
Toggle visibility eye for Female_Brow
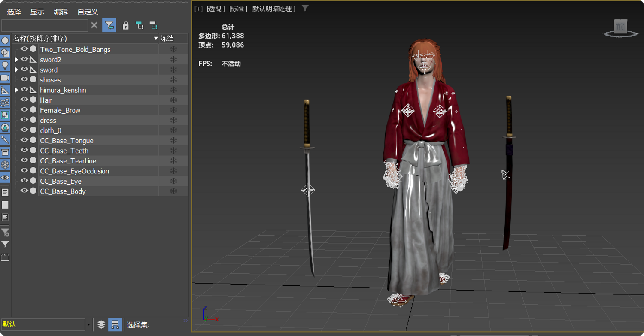pos(24,110)
